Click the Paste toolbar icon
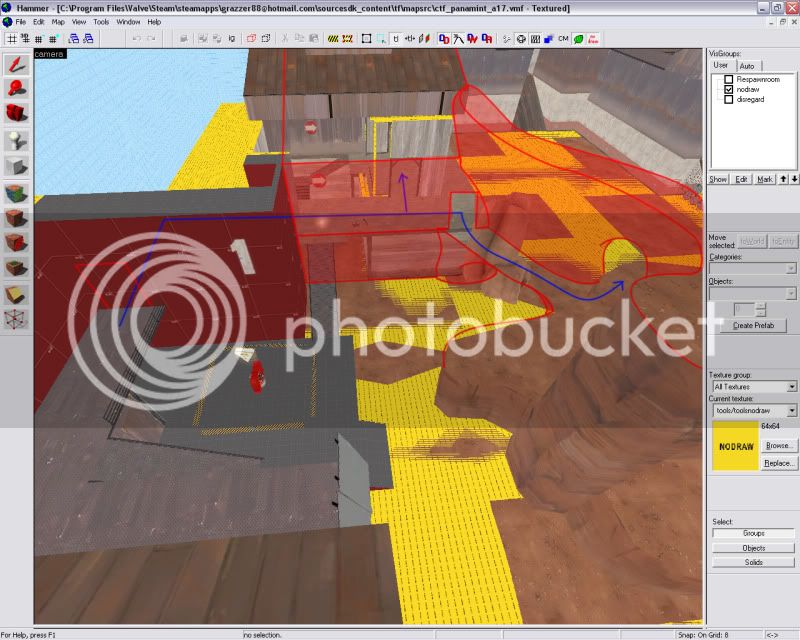Viewport: 800px width, 640px height. (314, 39)
